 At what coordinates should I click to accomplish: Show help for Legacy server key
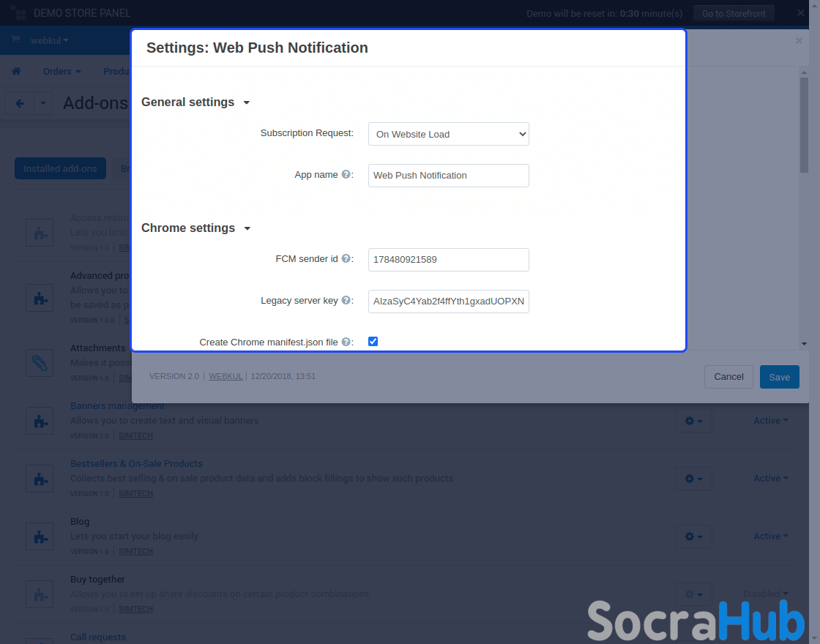(x=346, y=300)
